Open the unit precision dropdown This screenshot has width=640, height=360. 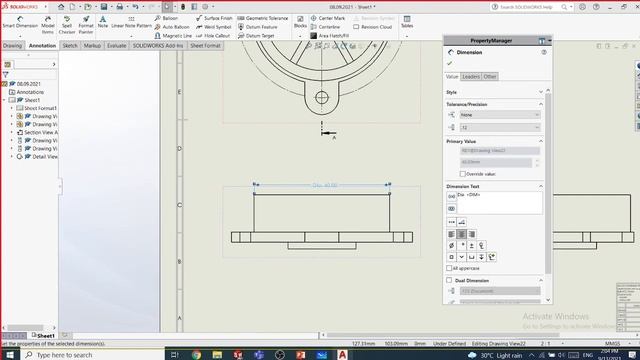500,128
